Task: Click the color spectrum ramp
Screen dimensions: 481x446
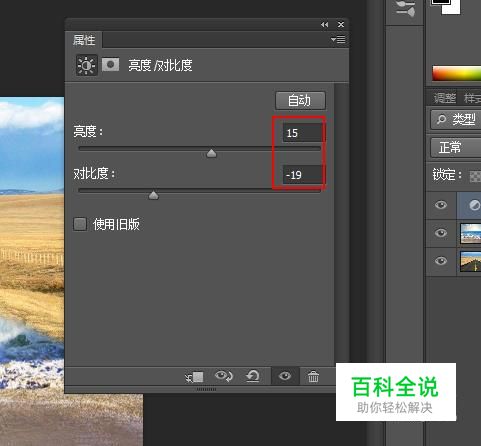Action: pos(457,73)
